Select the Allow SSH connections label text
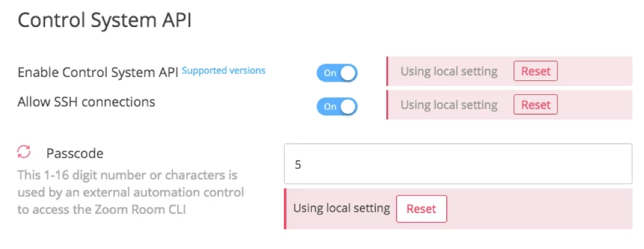Viewport: 644px width, 249px height. [x=86, y=101]
